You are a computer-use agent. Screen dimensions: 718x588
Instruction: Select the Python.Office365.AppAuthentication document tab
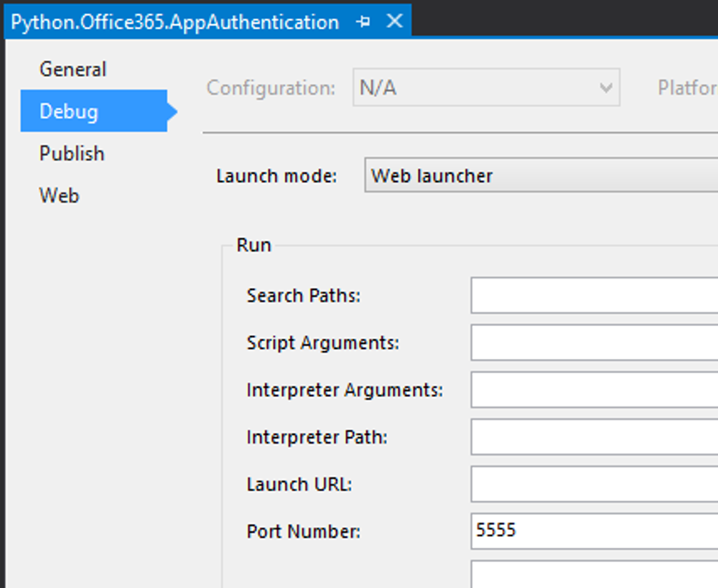pyautogui.click(x=174, y=22)
